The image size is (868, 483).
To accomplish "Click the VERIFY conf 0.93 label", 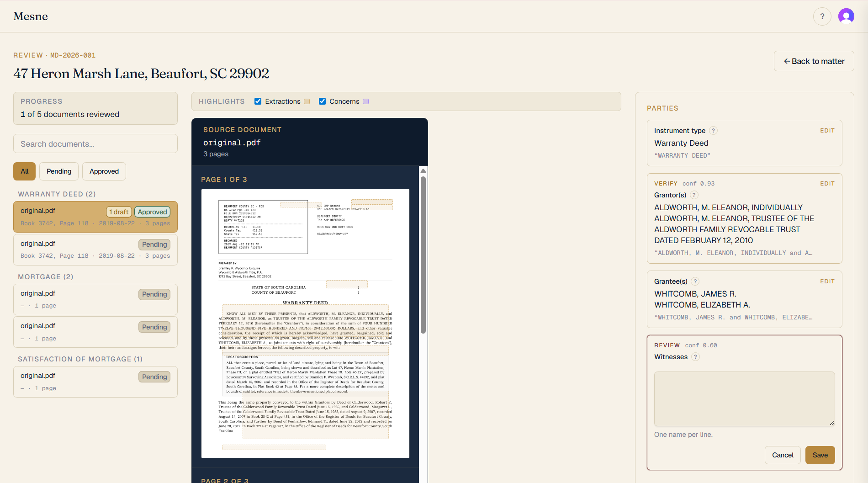I will [x=684, y=184].
